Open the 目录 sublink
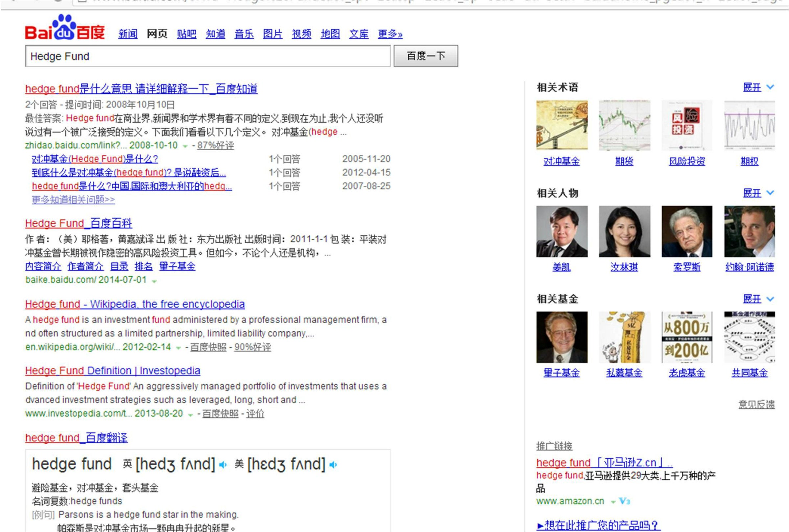The height and width of the screenshot is (532, 789). click(119, 266)
